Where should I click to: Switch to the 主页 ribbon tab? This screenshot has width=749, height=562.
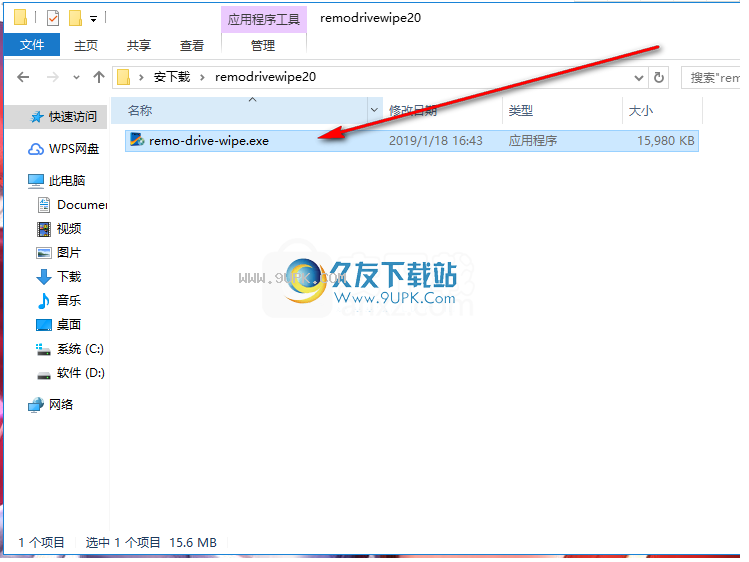pos(86,45)
